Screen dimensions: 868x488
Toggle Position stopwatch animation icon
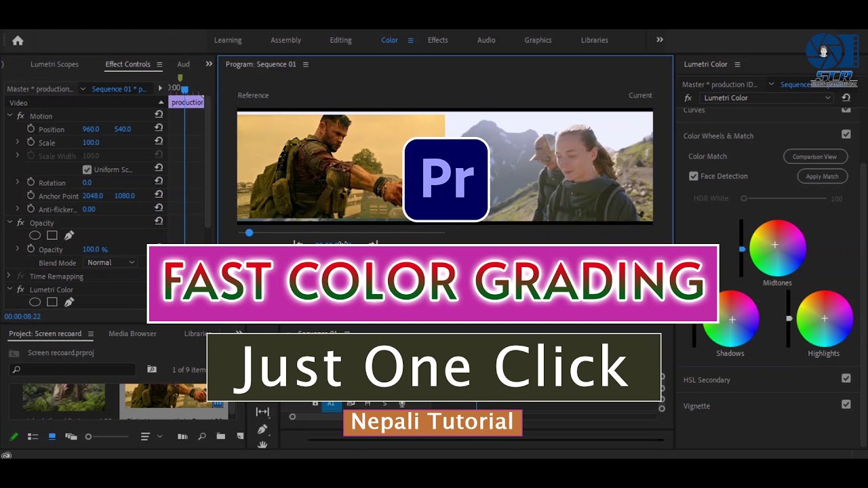coord(31,129)
